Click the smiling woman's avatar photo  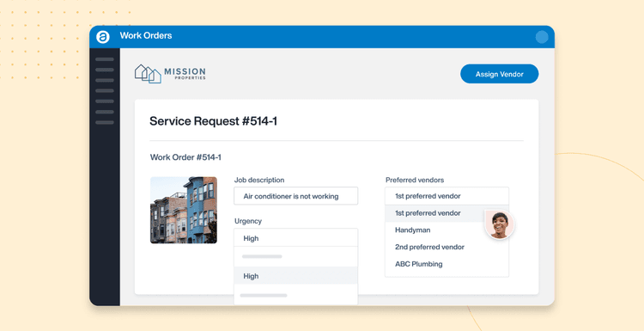(499, 224)
